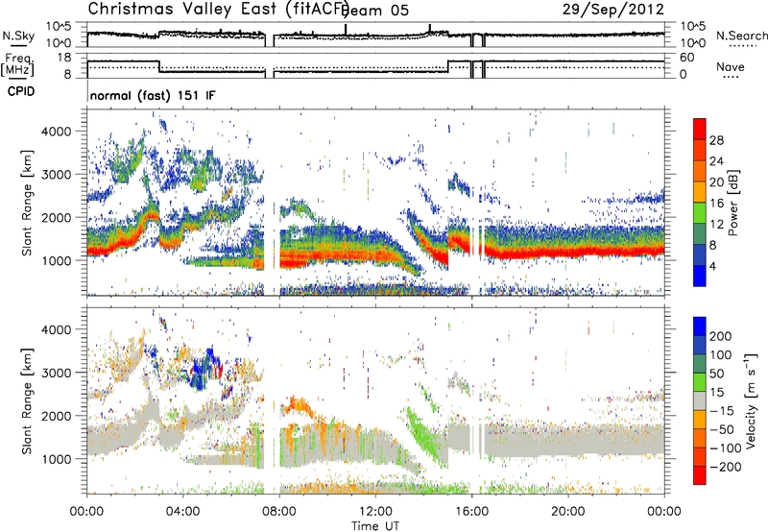Click the '04:00' time tick label

[x=182, y=512]
